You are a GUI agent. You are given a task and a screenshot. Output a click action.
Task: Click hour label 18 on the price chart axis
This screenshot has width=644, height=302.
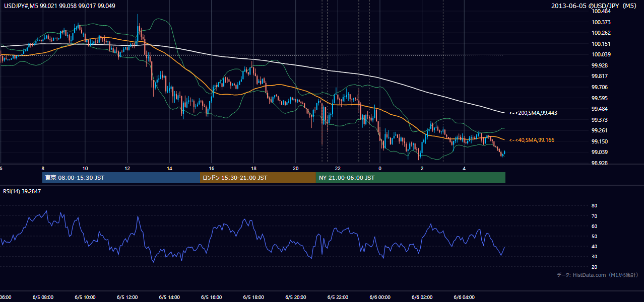point(253,168)
